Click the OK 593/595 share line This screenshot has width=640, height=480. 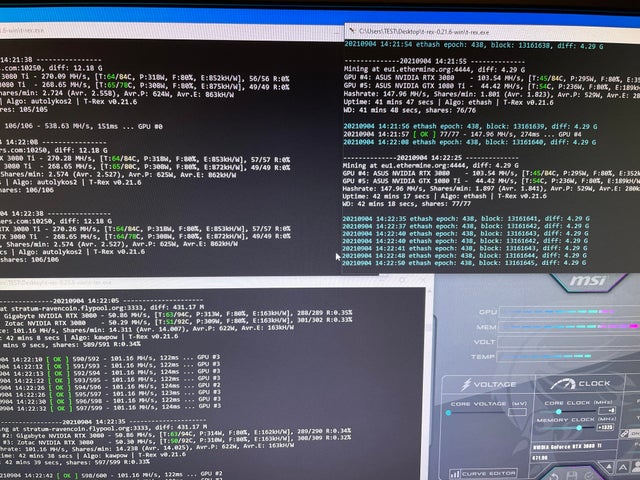111,380
